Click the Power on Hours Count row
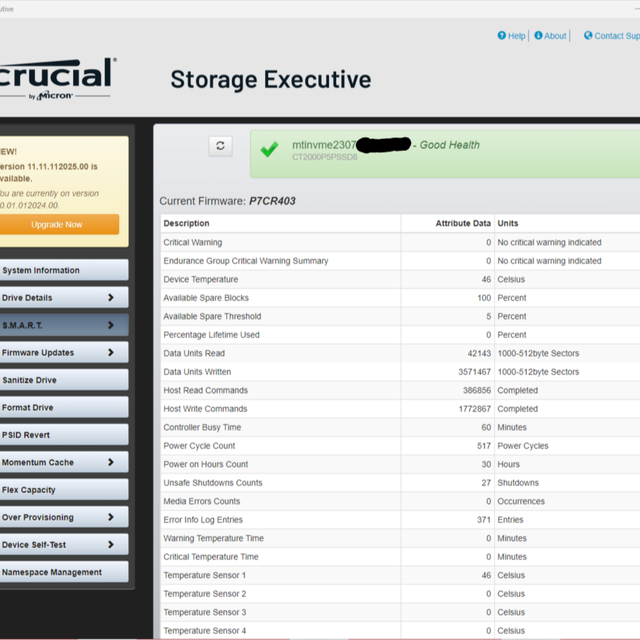The image size is (640, 640). (x=400, y=464)
